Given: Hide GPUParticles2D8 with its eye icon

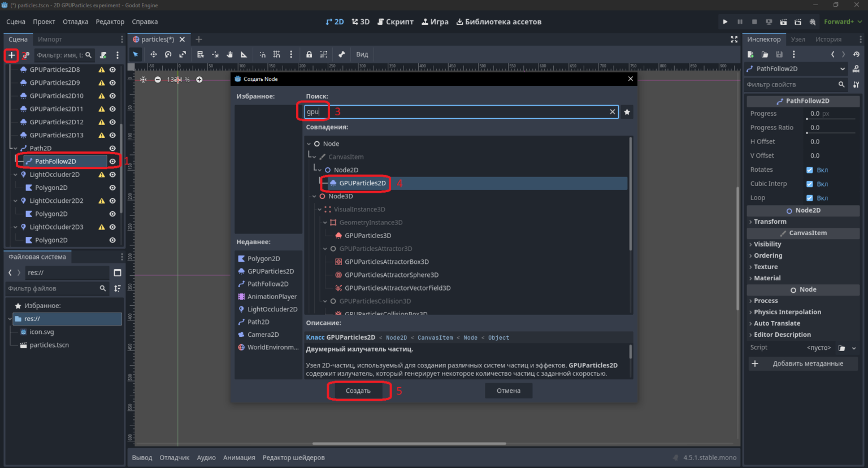Looking at the screenshot, I should coord(112,70).
